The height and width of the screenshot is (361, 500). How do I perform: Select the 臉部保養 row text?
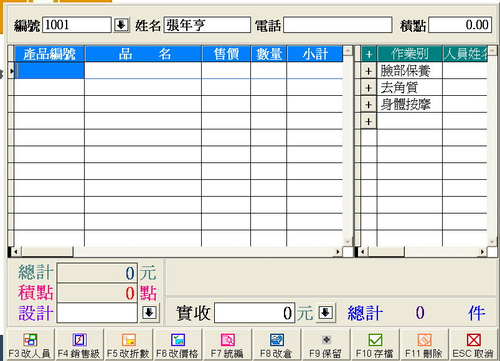click(405, 71)
